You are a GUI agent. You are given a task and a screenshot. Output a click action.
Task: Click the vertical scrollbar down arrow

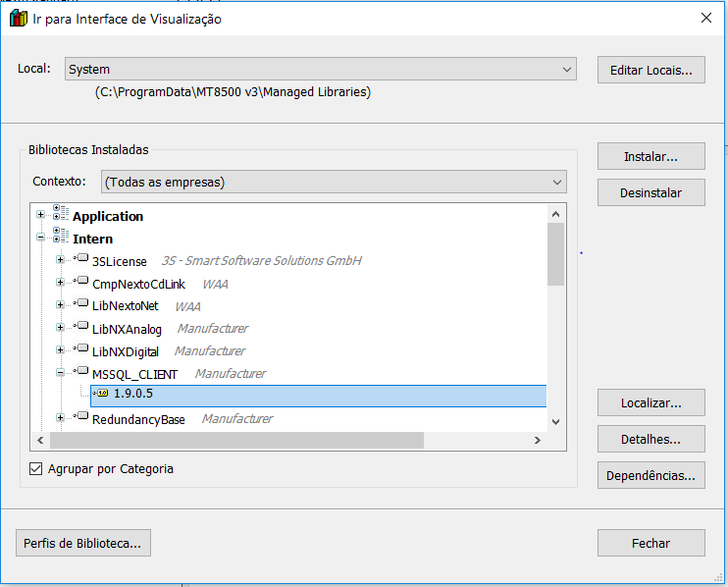(x=555, y=421)
